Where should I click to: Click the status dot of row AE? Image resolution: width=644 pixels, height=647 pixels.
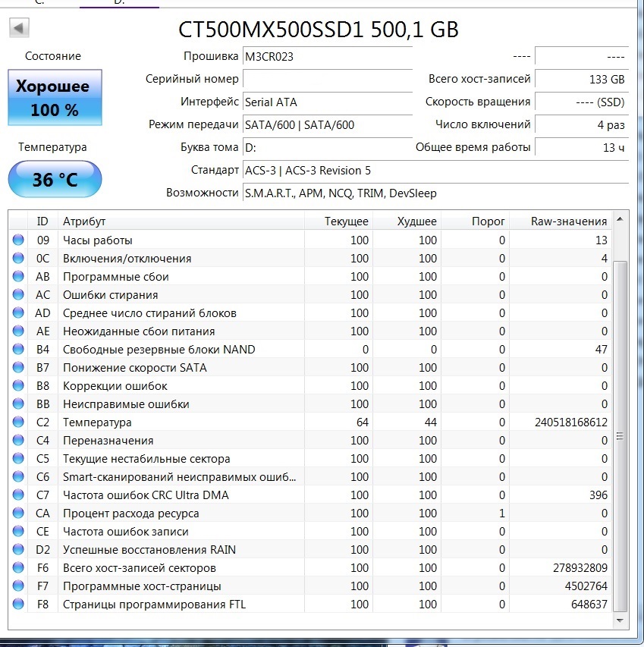[18, 331]
